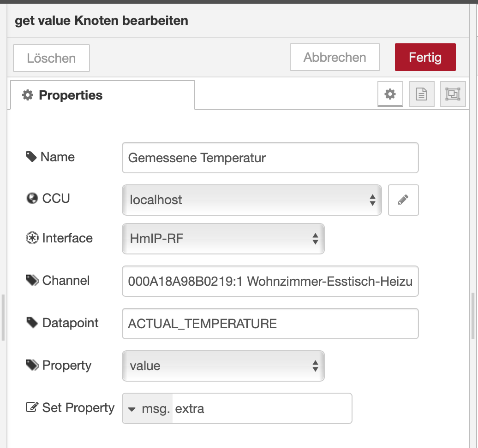This screenshot has width=478, height=448.
Task: Click Abbrechen to cancel editing
Action: [335, 57]
